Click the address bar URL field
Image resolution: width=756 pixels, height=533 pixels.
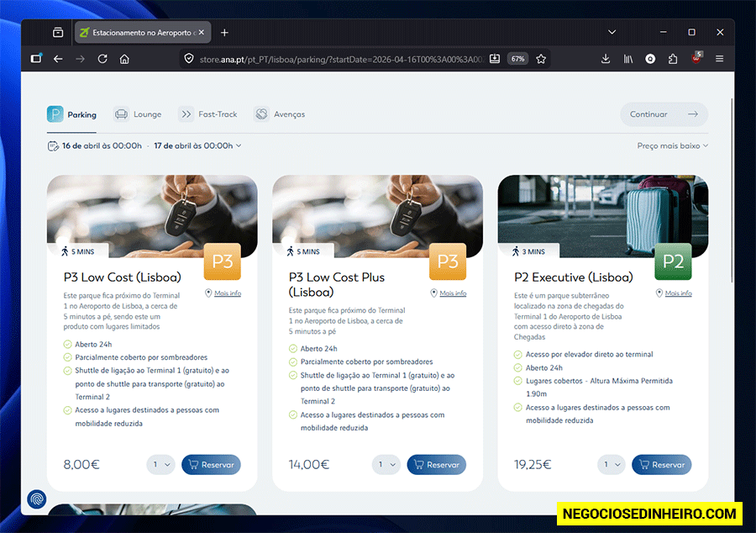click(341, 60)
